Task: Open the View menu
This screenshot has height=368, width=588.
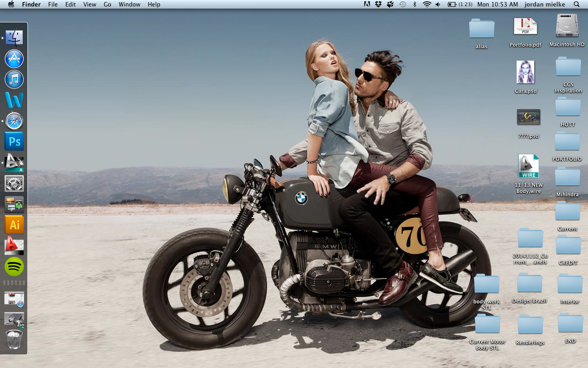Action: click(89, 4)
